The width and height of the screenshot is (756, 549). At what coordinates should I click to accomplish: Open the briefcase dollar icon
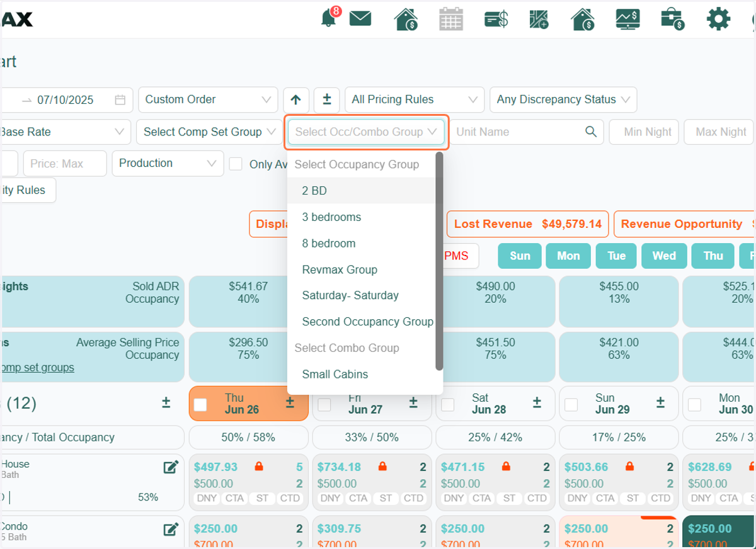click(673, 19)
